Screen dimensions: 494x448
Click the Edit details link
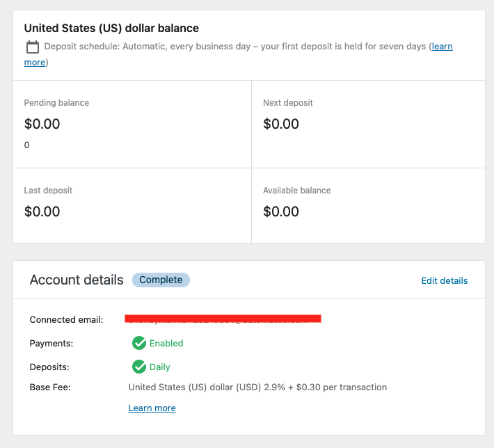pyautogui.click(x=444, y=281)
